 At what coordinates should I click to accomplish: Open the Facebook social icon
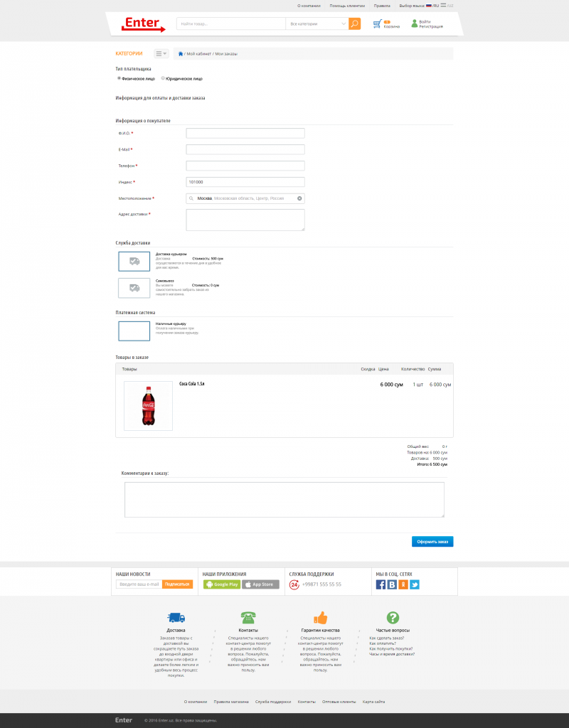point(381,584)
